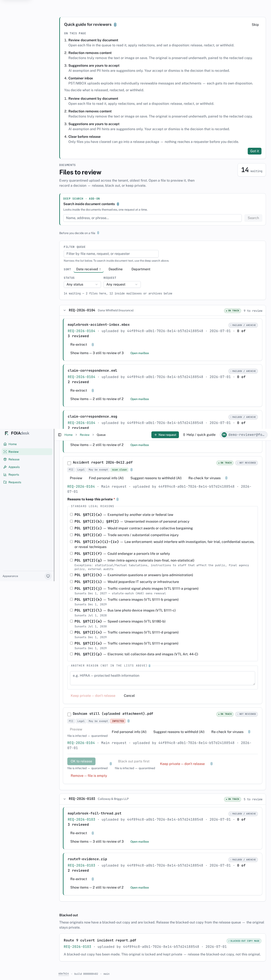
Task: Click the Name, address, or phrase search field
Action: tap(153, 218)
